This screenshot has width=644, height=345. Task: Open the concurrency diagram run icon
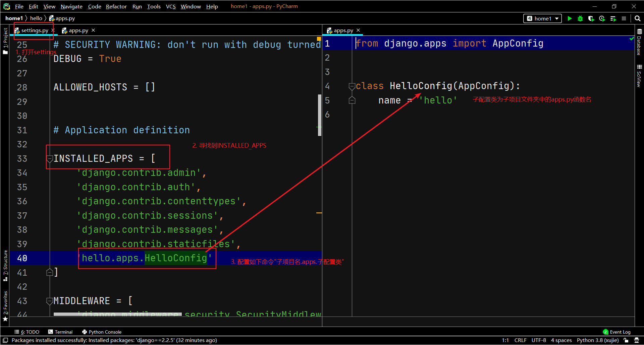point(613,18)
